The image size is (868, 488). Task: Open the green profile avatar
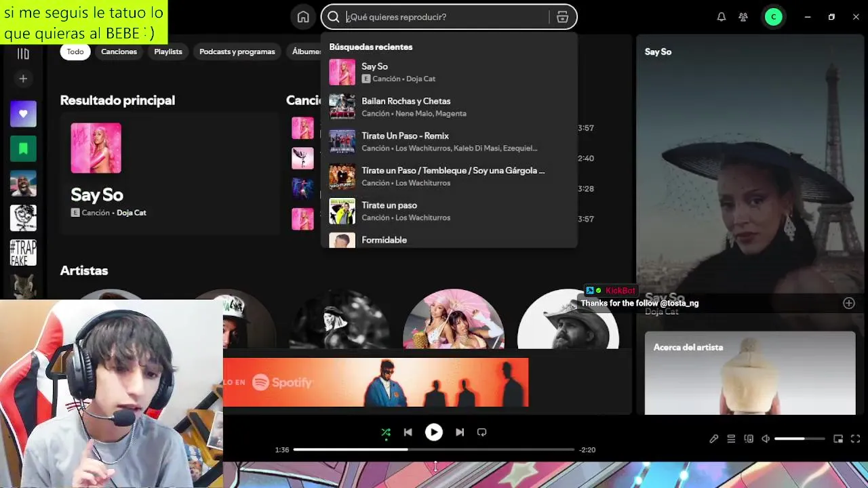[x=774, y=17]
